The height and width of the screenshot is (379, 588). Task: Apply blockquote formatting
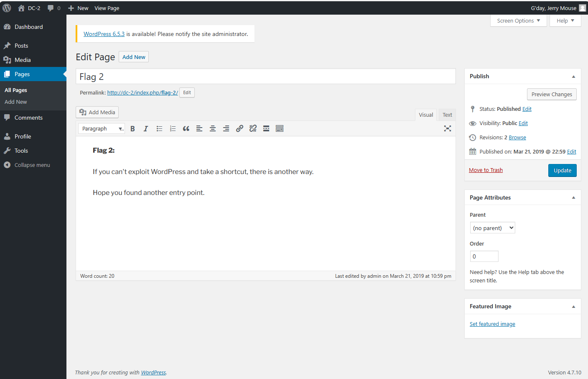[186, 128]
